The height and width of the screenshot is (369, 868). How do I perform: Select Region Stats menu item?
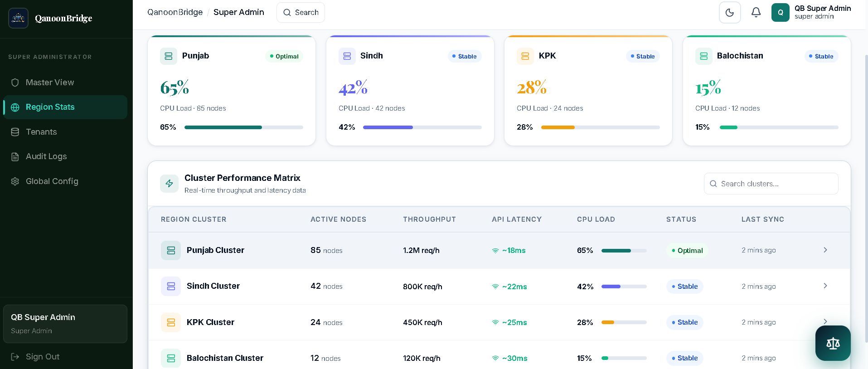coord(65,107)
